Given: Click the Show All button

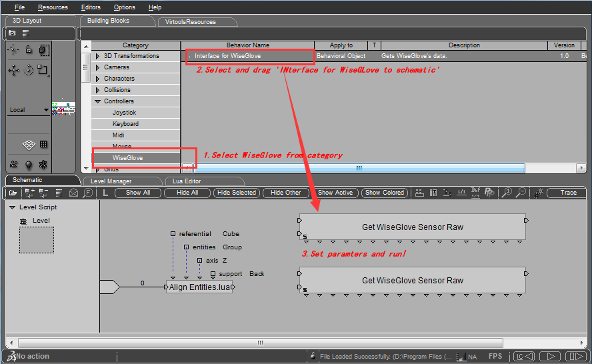Looking at the screenshot, I should coord(138,193).
